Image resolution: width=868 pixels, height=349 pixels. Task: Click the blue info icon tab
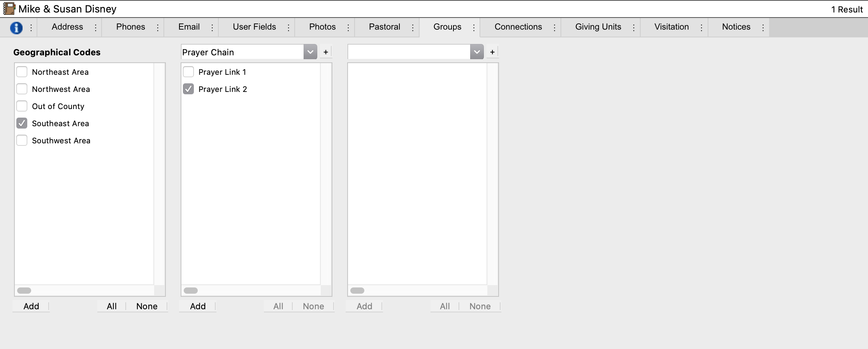[x=16, y=28]
